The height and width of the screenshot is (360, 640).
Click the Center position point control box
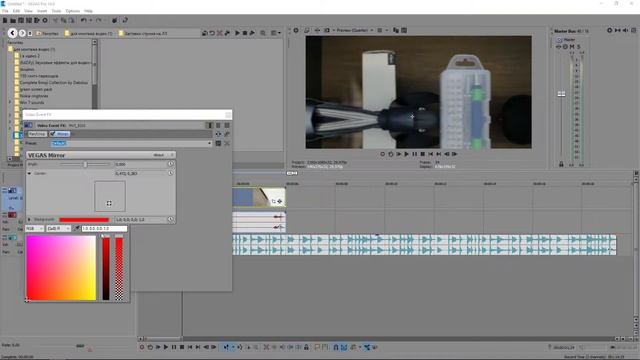pyautogui.click(x=110, y=196)
